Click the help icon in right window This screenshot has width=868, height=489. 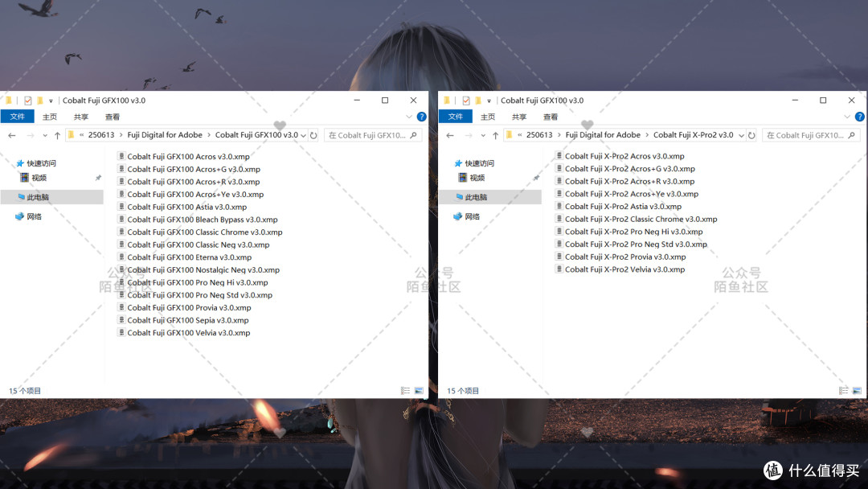(x=859, y=117)
